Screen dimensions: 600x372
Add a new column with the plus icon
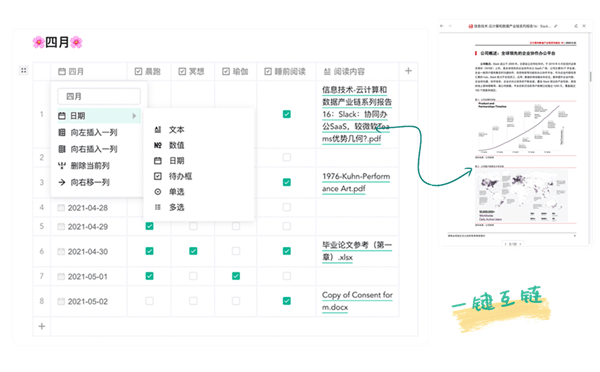(408, 71)
